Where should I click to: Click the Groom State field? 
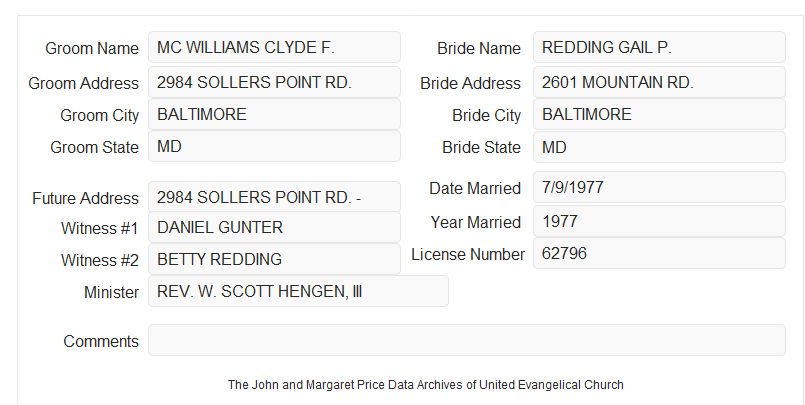click(274, 146)
